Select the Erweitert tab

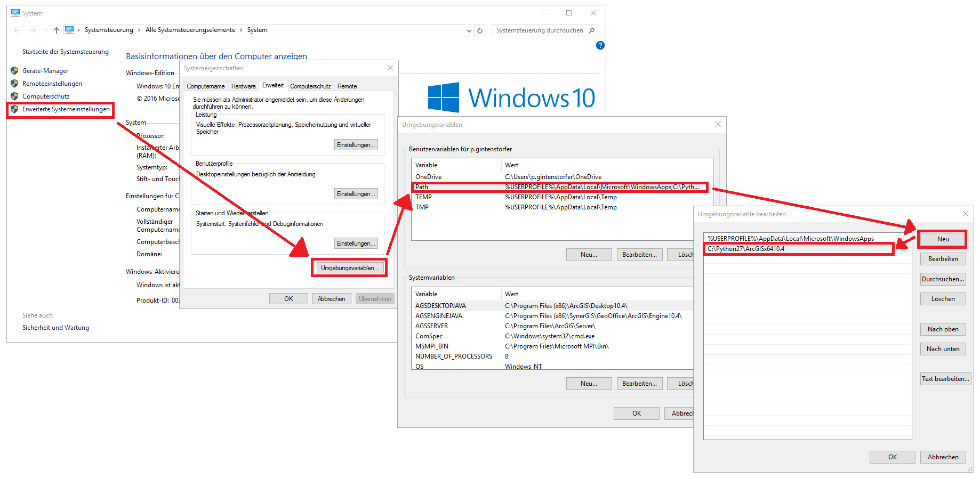tap(273, 85)
